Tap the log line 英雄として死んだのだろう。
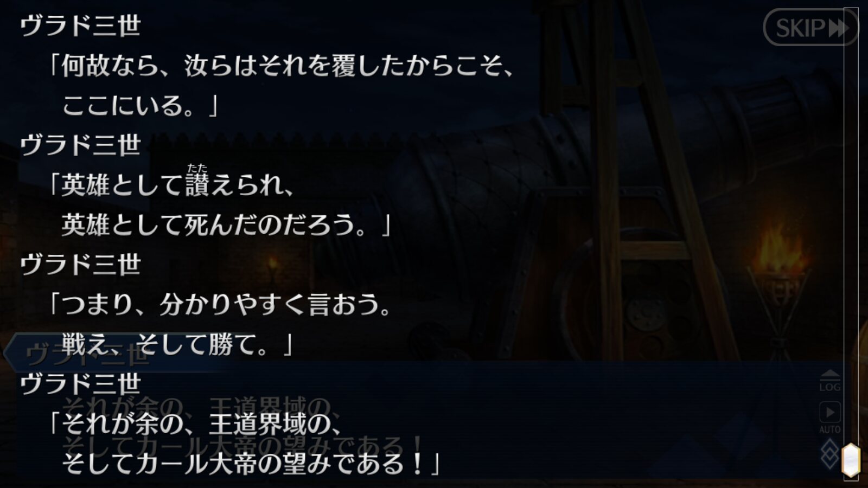This screenshot has height=488, width=868. tap(226, 224)
